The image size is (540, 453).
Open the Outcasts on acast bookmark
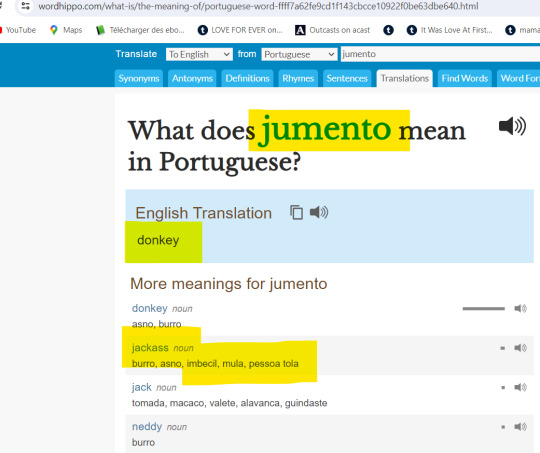coord(333,30)
